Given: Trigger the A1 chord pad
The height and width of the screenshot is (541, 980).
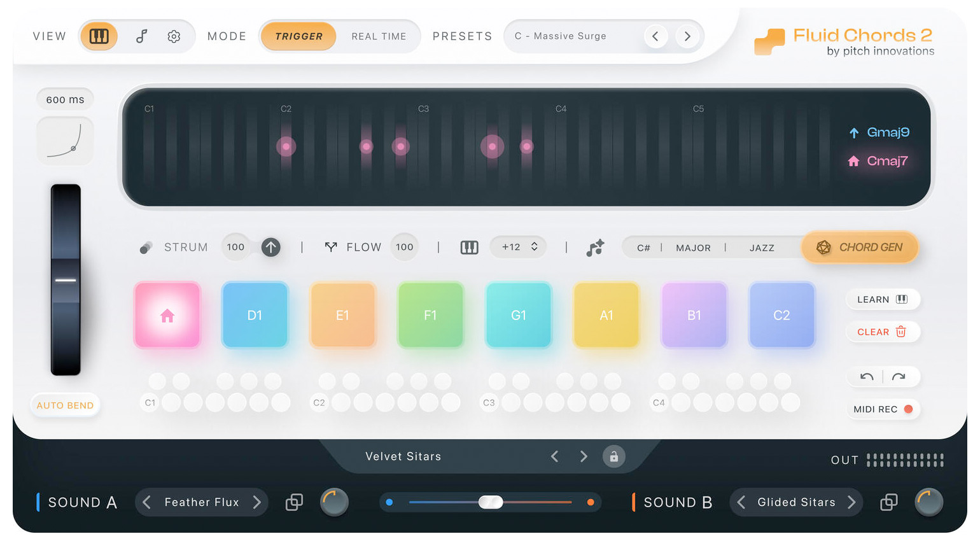Looking at the screenshot, I should 606,315.
